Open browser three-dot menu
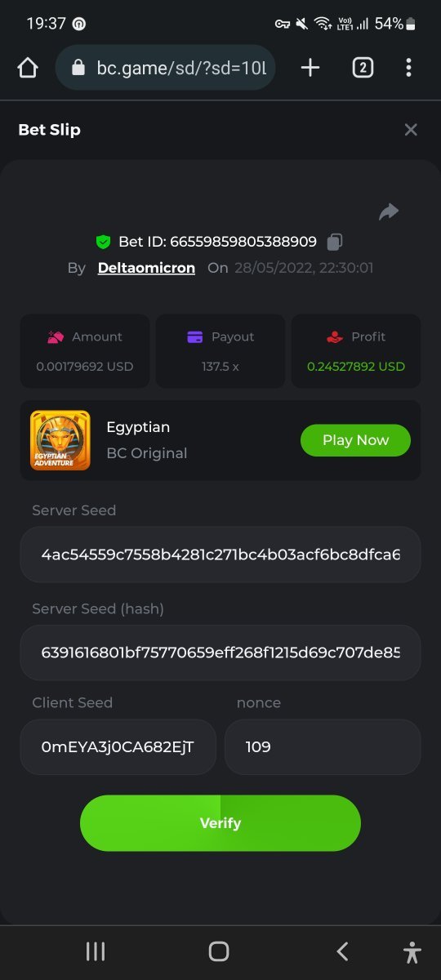The image size is (441, 980). click(x=408, y=68)
